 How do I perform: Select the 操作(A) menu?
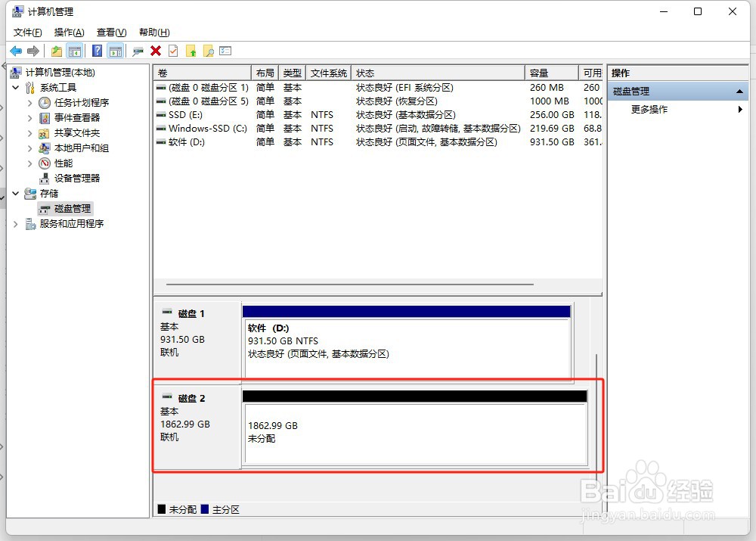69,32
